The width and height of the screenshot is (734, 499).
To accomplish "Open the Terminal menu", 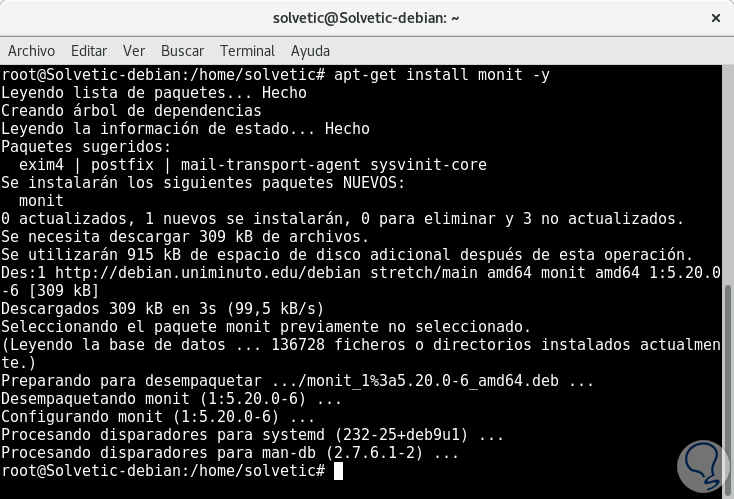I will [248, 51].
